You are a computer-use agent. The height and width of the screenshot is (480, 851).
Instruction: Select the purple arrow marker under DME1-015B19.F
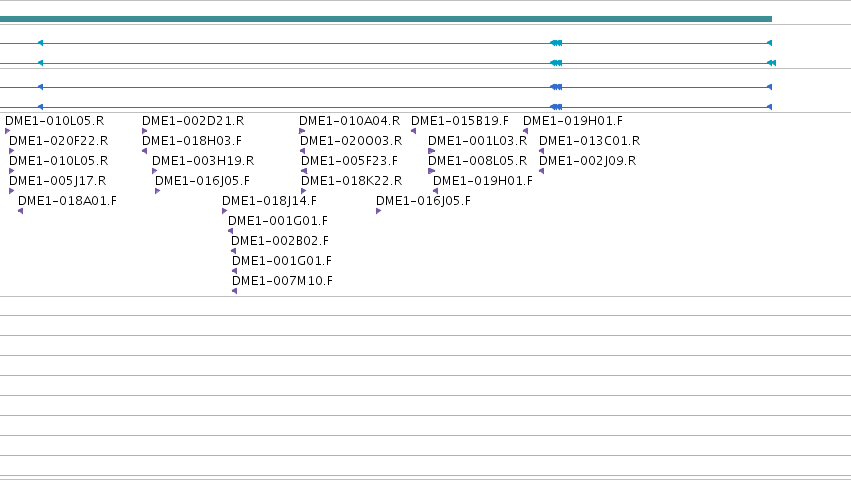[414, 131]
